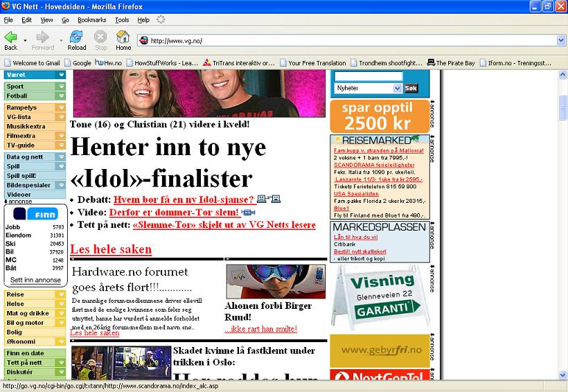The width and height of the screenshot is (568, 392).
Task: Open the Spill spill! sidebar section
Action: (x=35, y=176)
